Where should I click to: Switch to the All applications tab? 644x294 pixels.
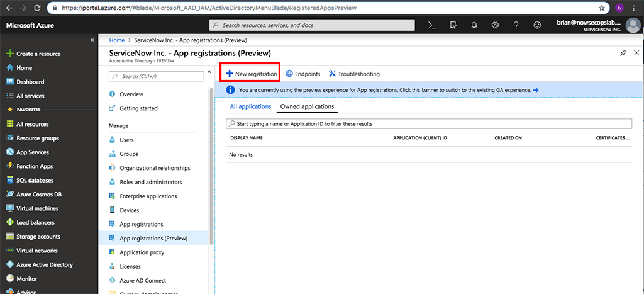[x=250, y=106]
